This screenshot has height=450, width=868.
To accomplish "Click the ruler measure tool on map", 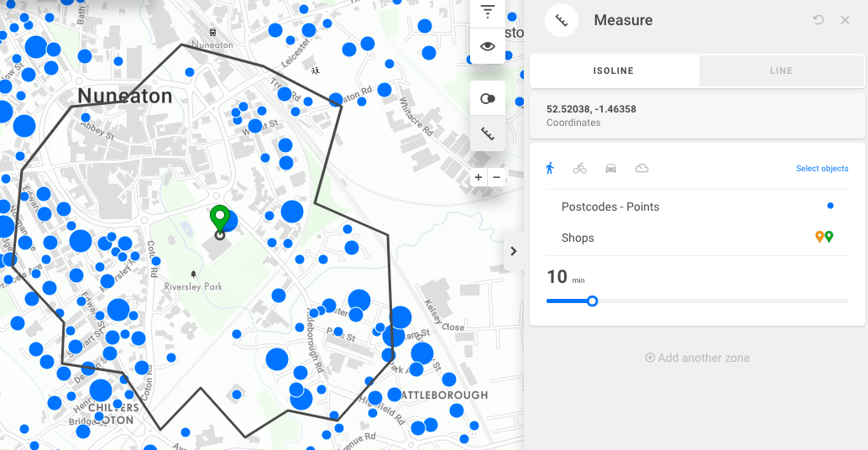I will pyautogui.click(x=488, y=133).
